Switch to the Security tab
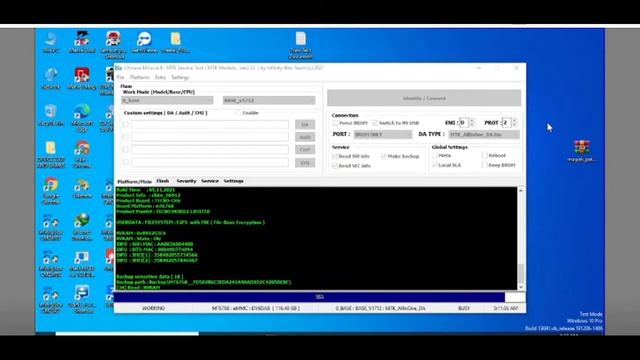 pyautogui.click(x=186, y=181)
